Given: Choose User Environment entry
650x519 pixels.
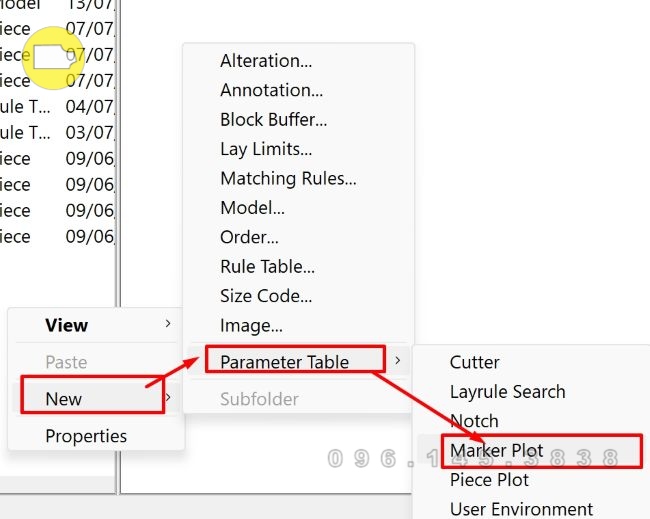Looking at the screenshot, I should [x=521, y=509].
